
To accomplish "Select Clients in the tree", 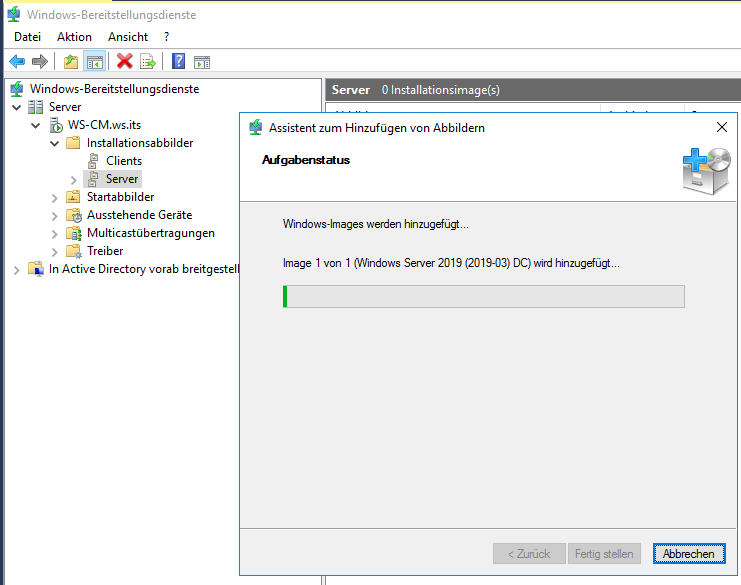I will coord(124,161).
